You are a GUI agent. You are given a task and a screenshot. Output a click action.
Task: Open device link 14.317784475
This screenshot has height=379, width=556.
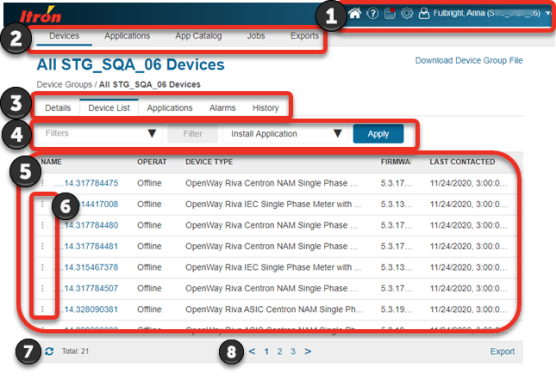pyautogui.click(x=86, y=183)
